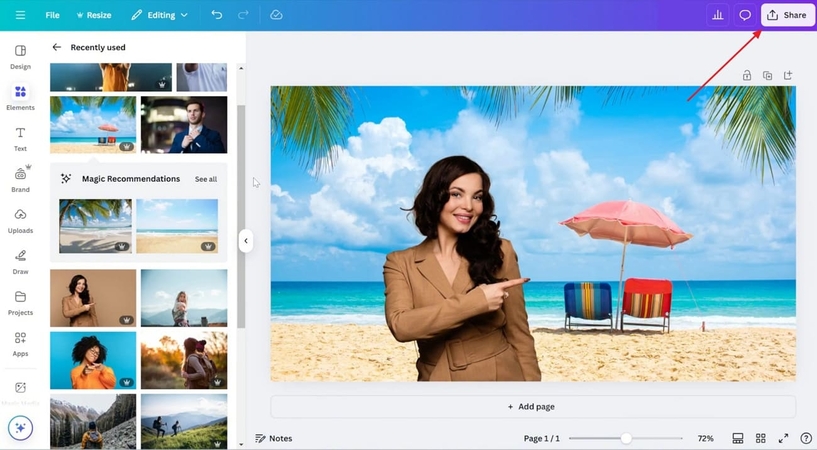This screenshot has height=450, width=817.
Task: Open the File menu
Action: coord(52,15)
